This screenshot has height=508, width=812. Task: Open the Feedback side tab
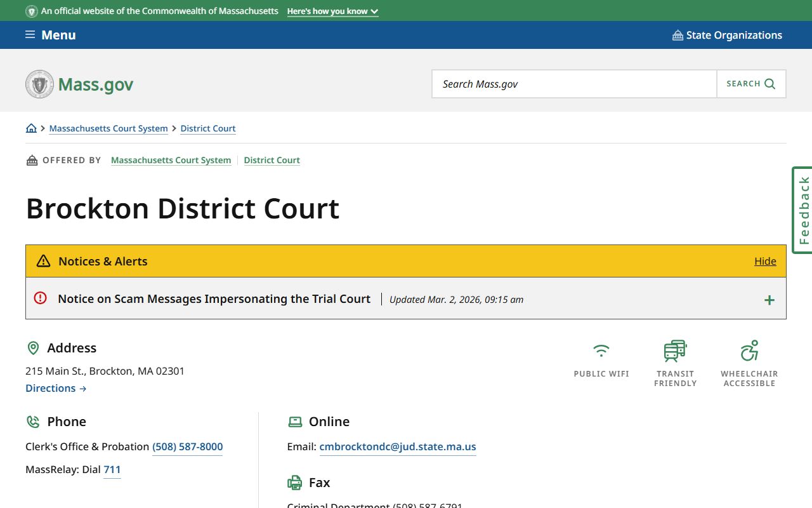(802, 210)
